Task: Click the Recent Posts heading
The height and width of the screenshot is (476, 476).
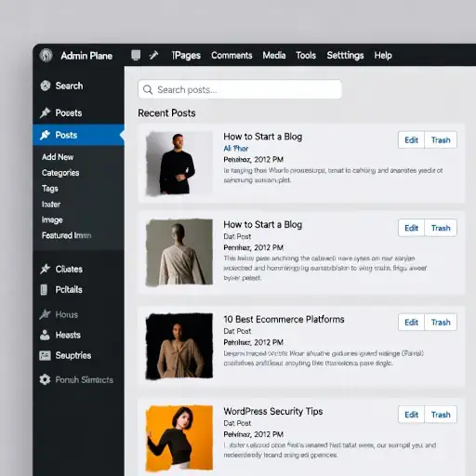Action: [166, 113]
